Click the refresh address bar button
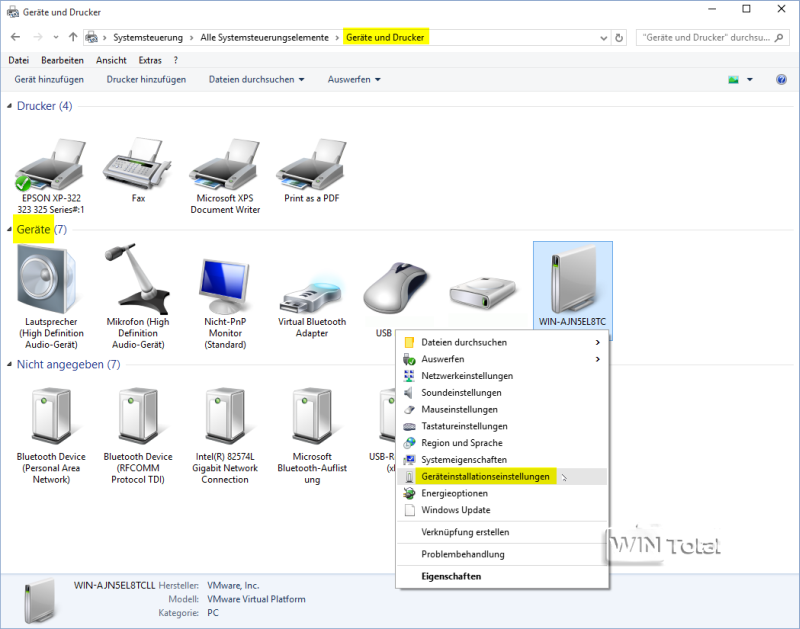800x629 pixels. [619, 38]
